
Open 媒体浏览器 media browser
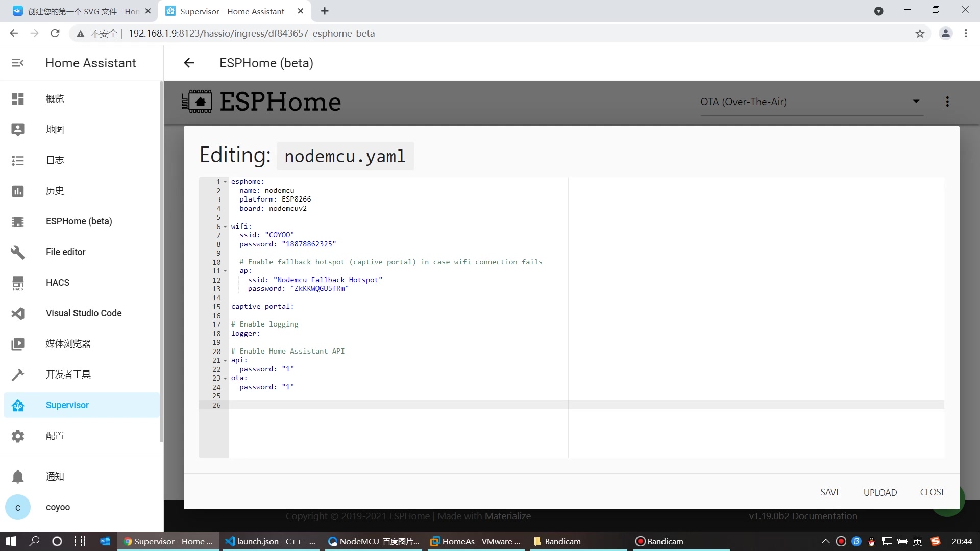(x=82, y=344)
